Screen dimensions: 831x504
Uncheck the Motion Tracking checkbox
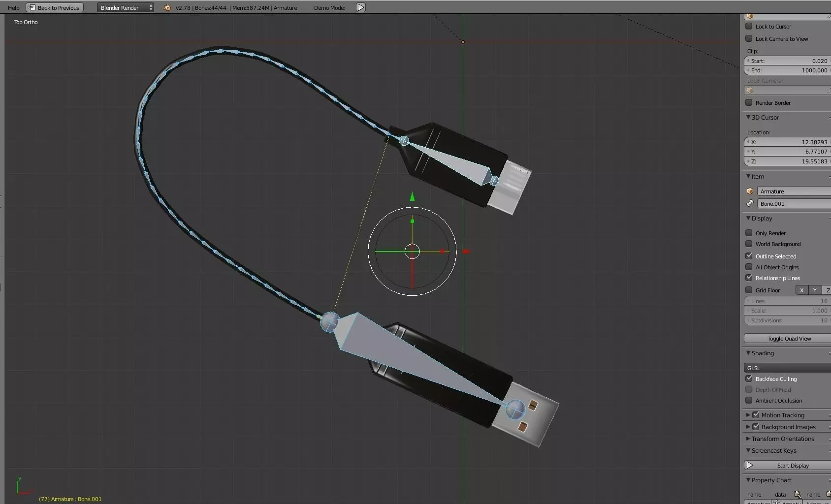(x=756, y=415)
